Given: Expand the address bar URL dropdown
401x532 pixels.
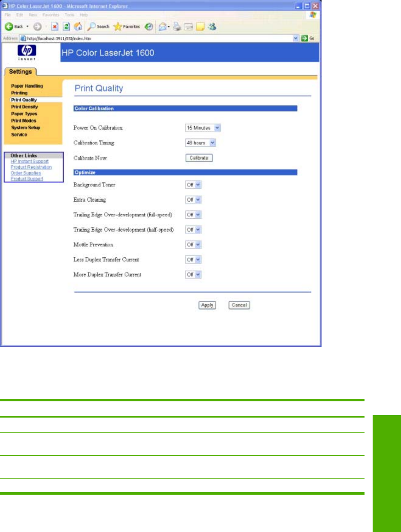Looking at the screenshot, I should pyautogui.click(x=296, y=38).
